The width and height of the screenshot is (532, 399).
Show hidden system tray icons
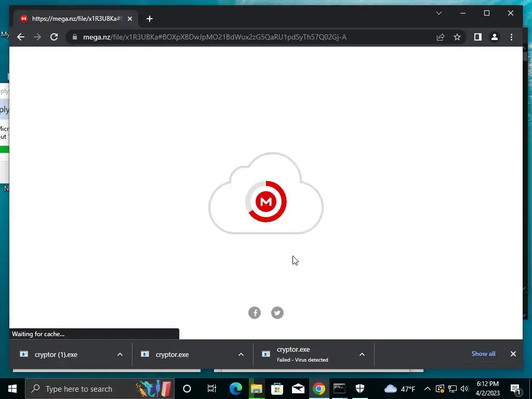(x=428, y=389)
